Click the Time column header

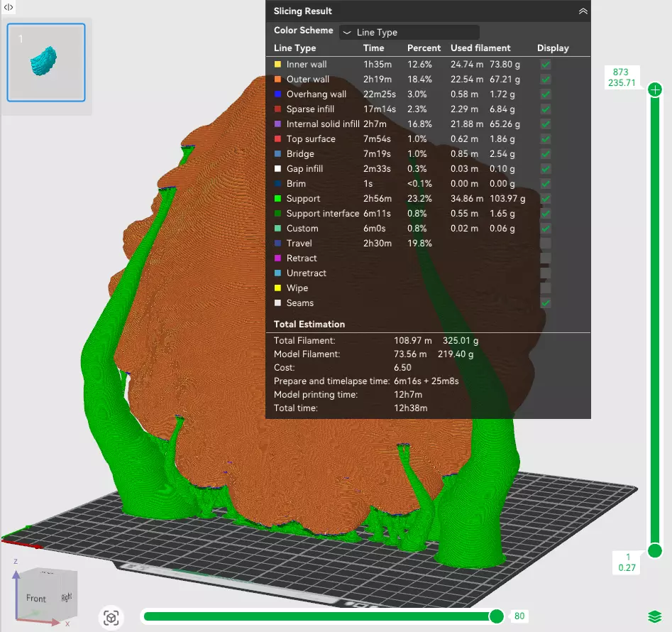pos(373,48)
